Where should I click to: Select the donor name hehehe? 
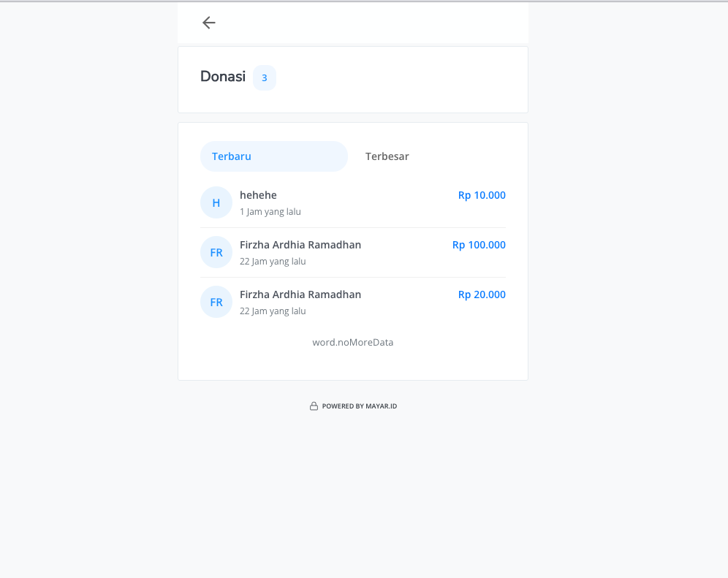click(258, 195)
